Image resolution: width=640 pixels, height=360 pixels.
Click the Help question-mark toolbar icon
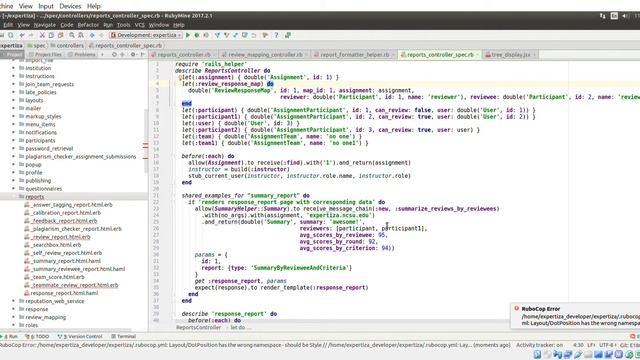click(276, 36)
